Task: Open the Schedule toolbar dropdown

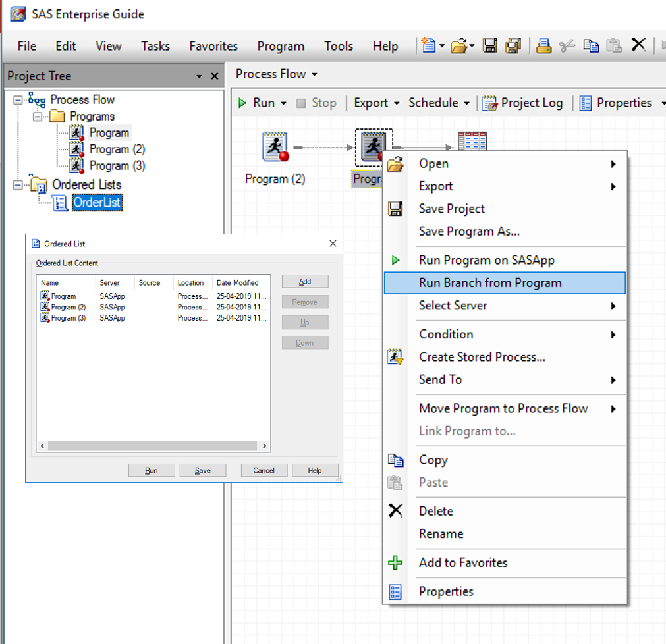Action: point(467,103)
